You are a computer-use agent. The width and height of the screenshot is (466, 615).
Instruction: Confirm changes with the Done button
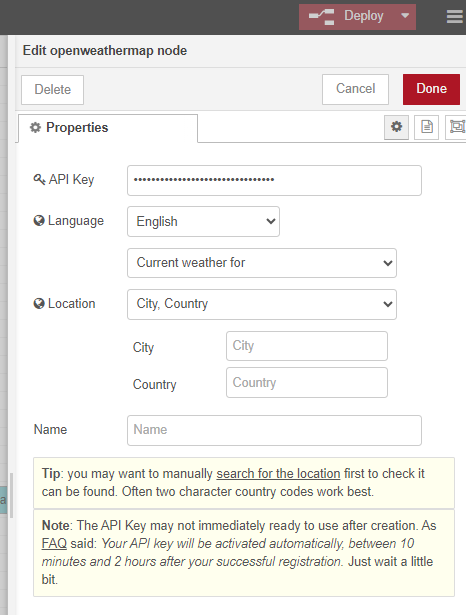pos(431,89)
